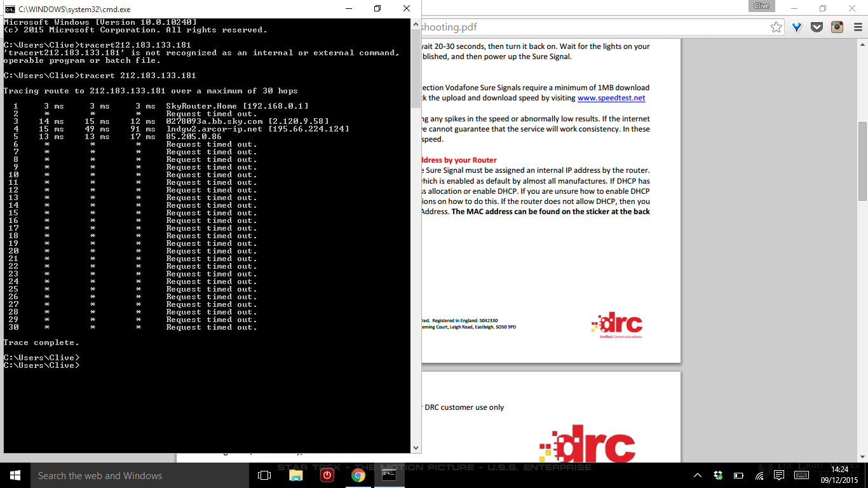
Task: Open Chrome's hamburger menu
Action: pos(857,27)
